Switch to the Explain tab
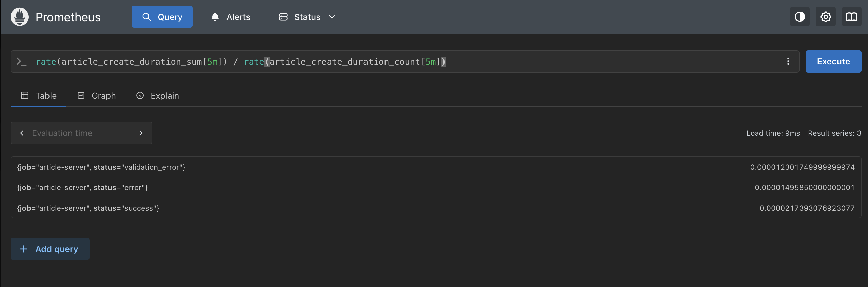The width and height of the screenshot is (868, 287). (158, 96)
